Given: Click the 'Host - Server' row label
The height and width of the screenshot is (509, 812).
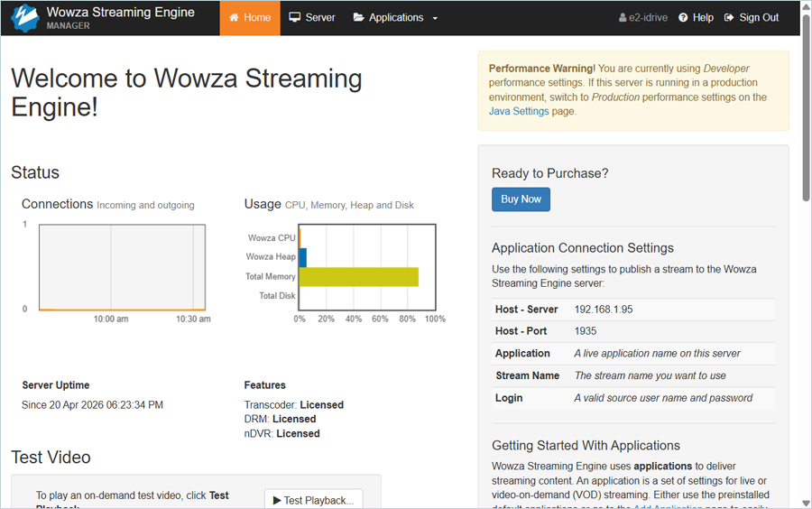Looking at the screenshot, I should coord(526,310).
